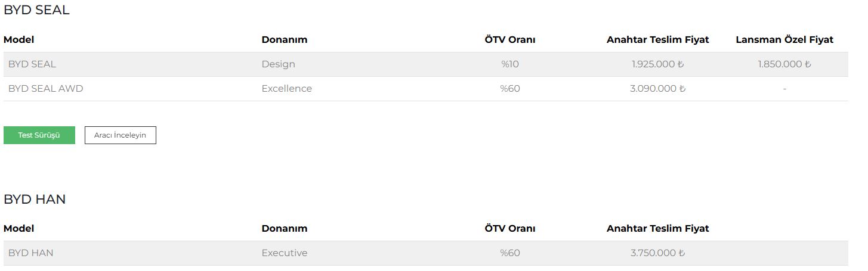Click the Model header in BYD HAN table

tap(18, 229)
